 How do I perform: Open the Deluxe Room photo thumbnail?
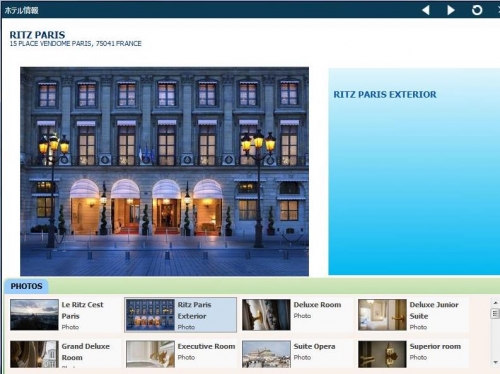click(x=266, y=315)
